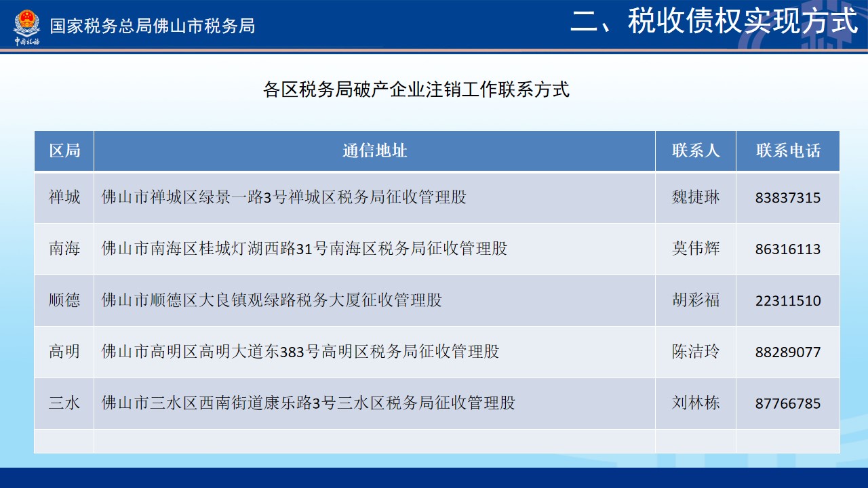
Task: Click the 联系电话 column header
Action: 788,150
